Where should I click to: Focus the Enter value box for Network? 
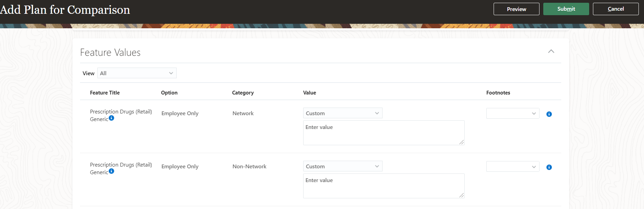pyautogui.click(x=383, y=133)
